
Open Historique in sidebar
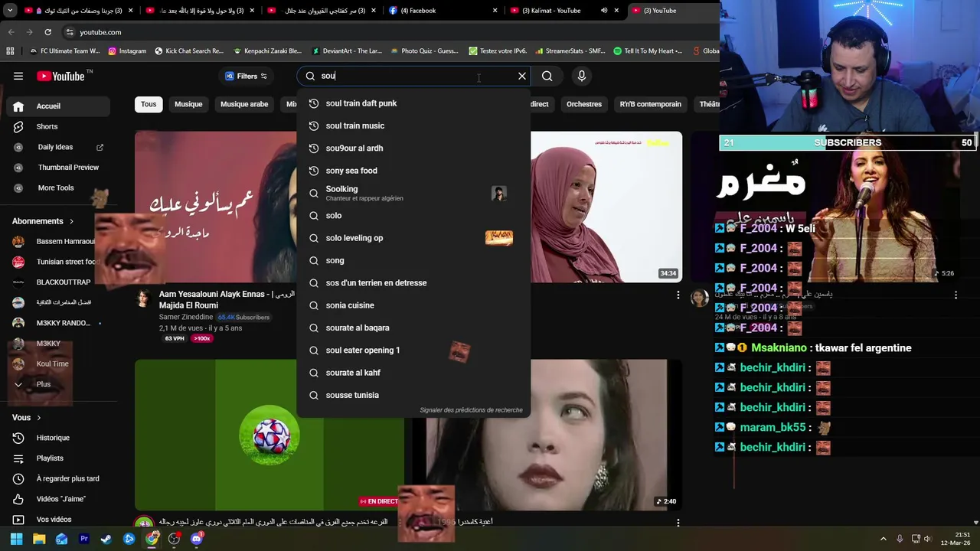pos(59,438)
